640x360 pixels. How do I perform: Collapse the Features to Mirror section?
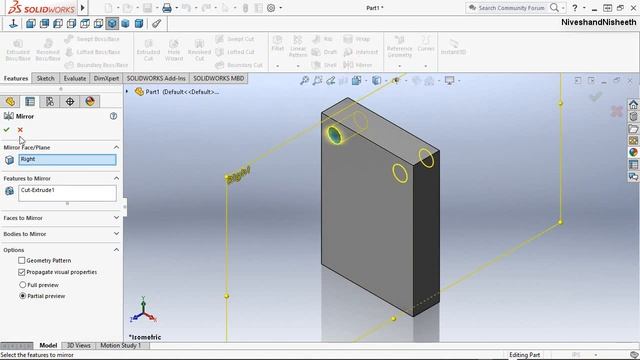pos(116,178)
